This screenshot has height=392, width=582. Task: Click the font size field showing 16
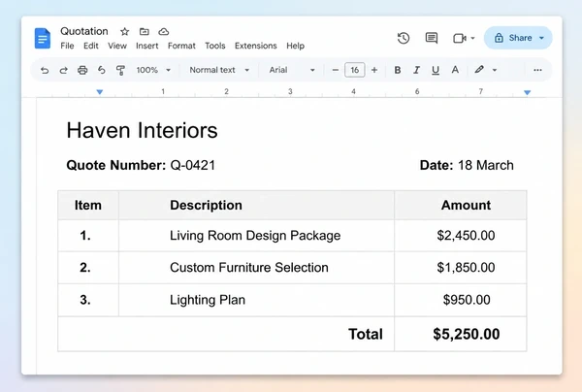pos(355,70)
